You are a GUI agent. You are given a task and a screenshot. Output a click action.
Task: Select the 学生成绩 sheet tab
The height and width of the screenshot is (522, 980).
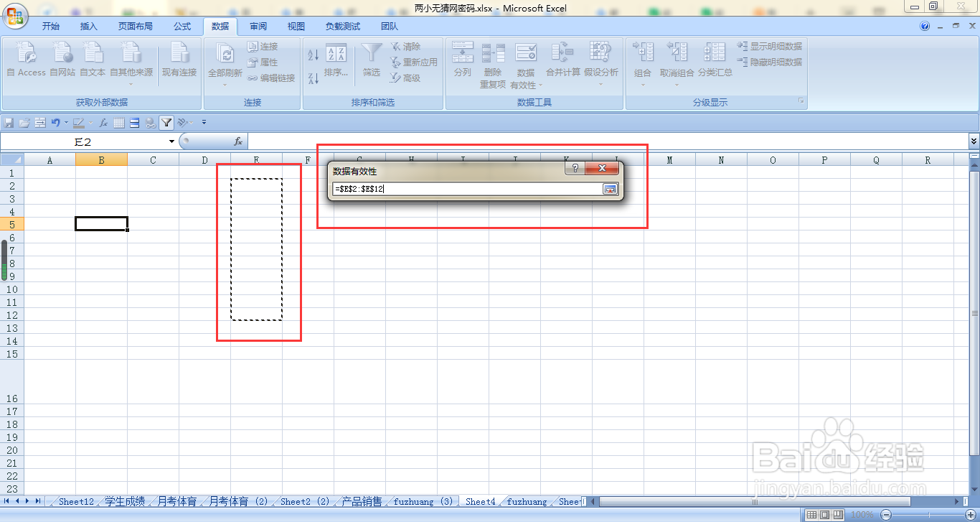point(126,502)
